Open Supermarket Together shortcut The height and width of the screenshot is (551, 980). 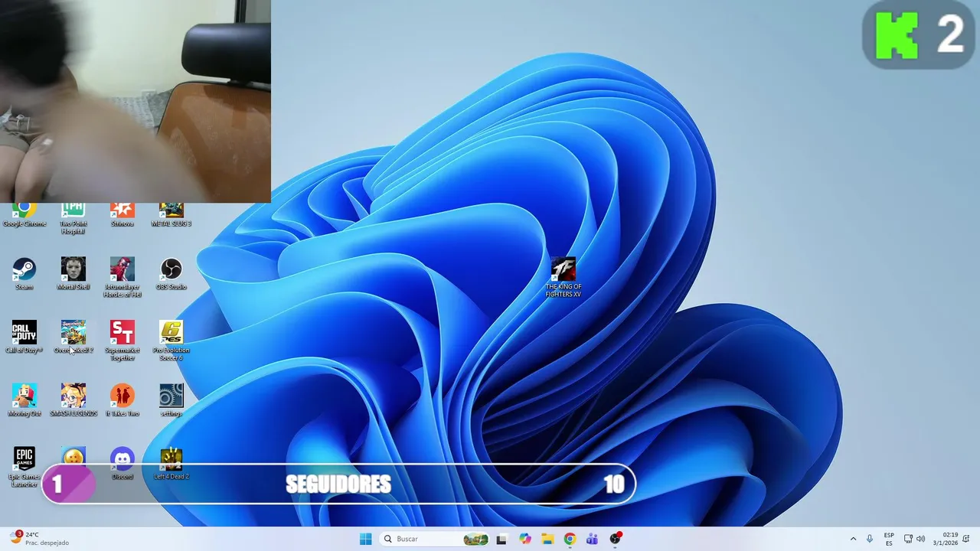(x=122, y=341)
